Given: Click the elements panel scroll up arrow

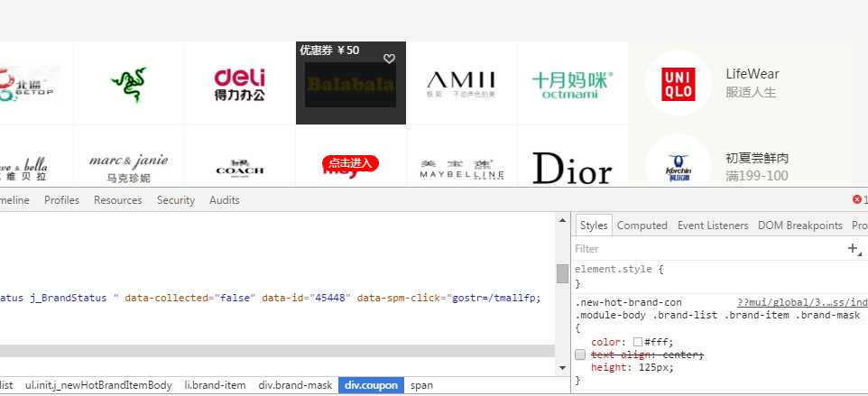Looking at the screenshot, I should (562, 220).
